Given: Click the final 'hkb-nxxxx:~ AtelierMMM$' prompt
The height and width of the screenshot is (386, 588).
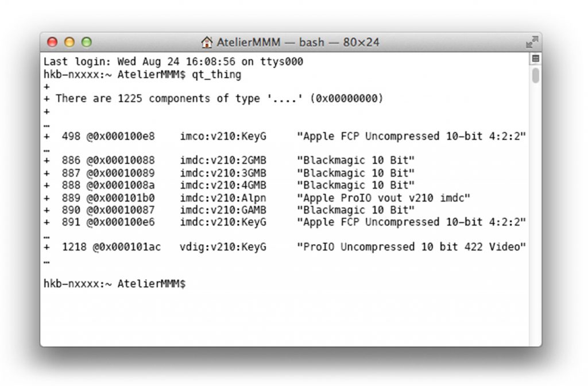Looking at the screenshot, I should click(x=114, y=284).
